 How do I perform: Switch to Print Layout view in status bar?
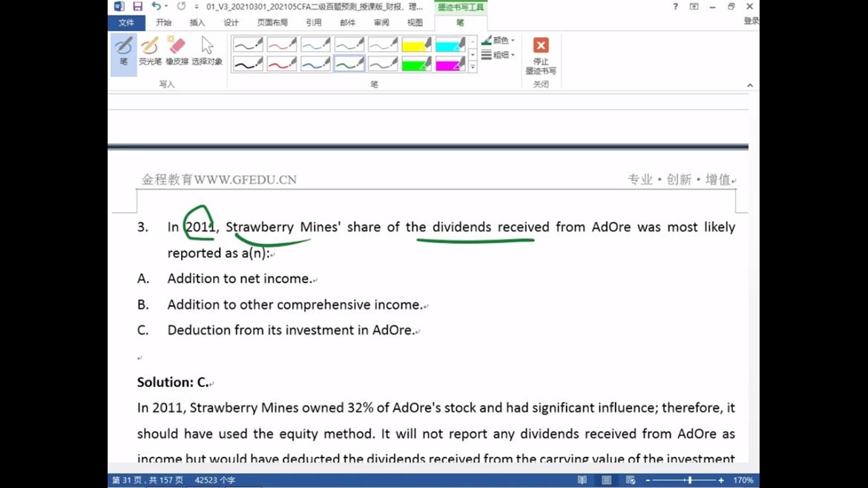606,481
